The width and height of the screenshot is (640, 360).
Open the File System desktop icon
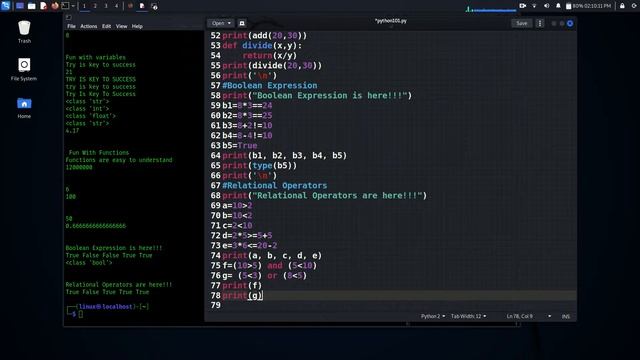click(24, 69)
